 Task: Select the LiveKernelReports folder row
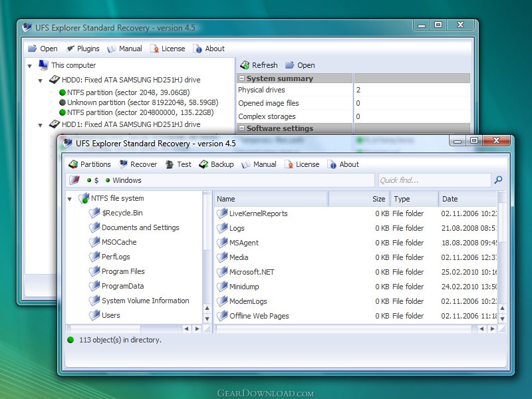pyautogui.click(x=356, y=213)
